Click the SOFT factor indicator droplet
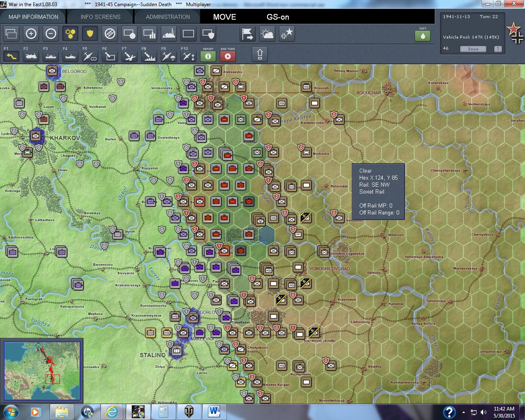525x420 pixels. [x=422, y=36]
